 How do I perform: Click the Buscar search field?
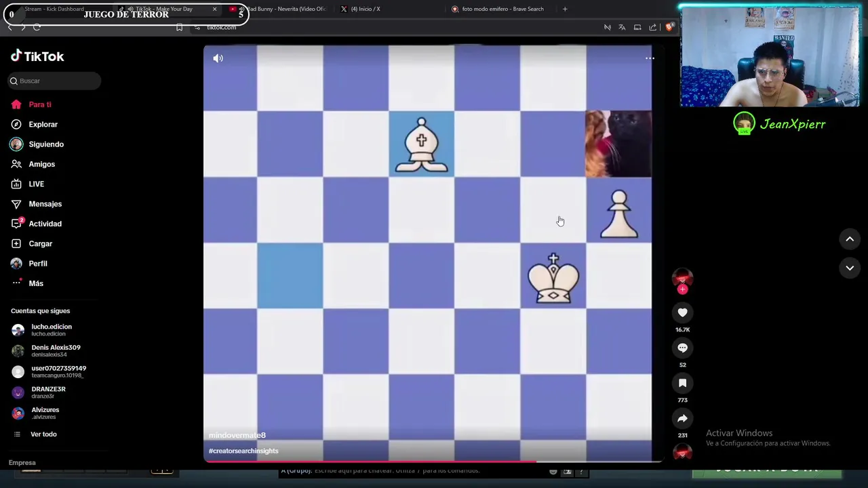[55, 81]
